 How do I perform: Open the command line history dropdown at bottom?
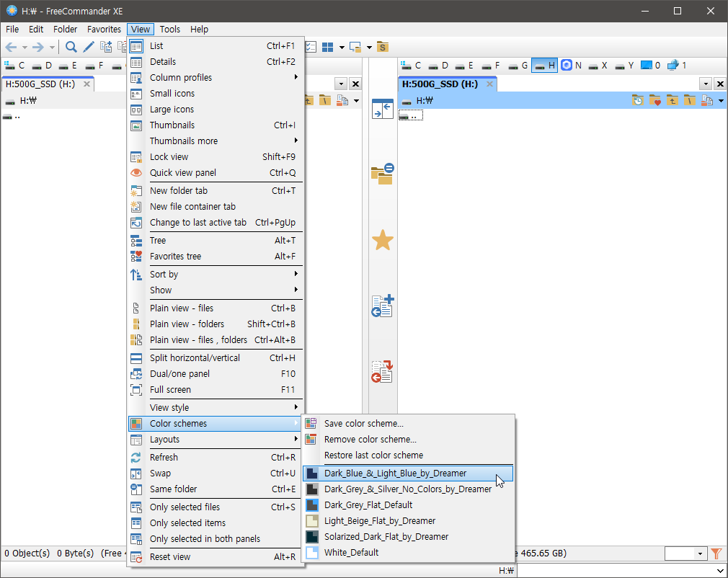(x=720, y=571)
